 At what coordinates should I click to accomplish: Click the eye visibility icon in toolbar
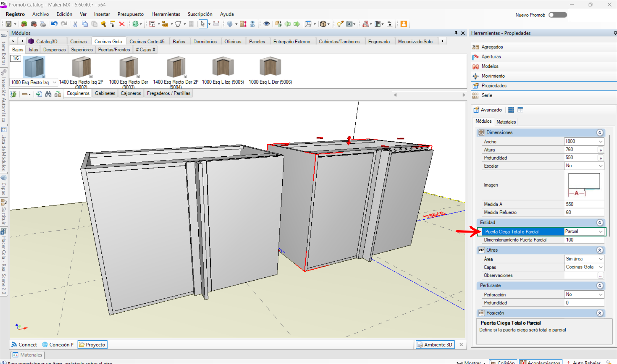click(267, 24)
